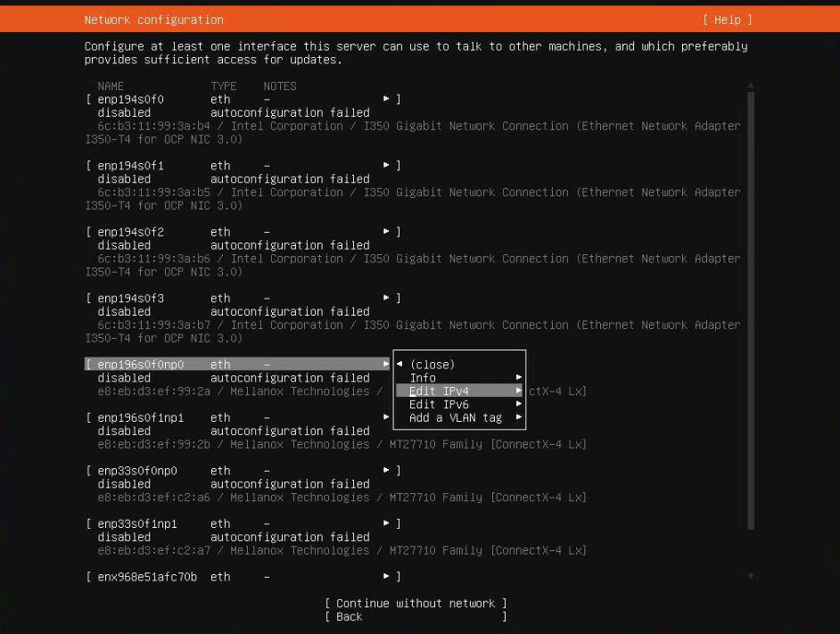The width and height of the screenshot is (840, 634).
Task: Click the scrollbar up arrow
Action: point(750,86)
